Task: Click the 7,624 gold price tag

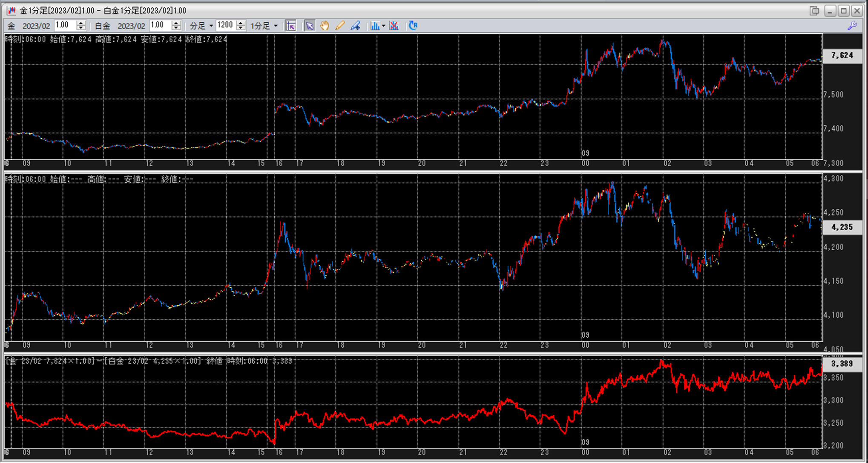Action: (x=842, y=55)
